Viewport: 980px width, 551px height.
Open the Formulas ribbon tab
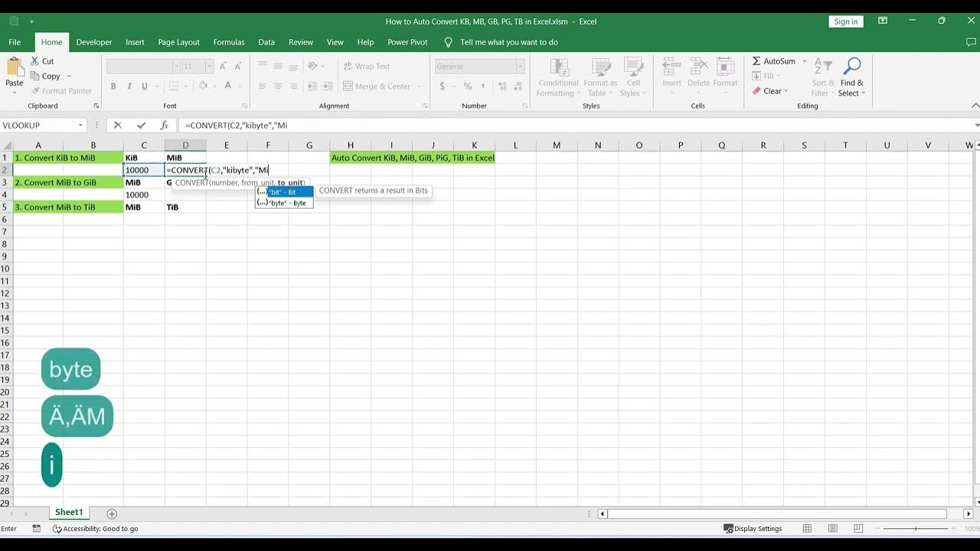pos(229,42)
